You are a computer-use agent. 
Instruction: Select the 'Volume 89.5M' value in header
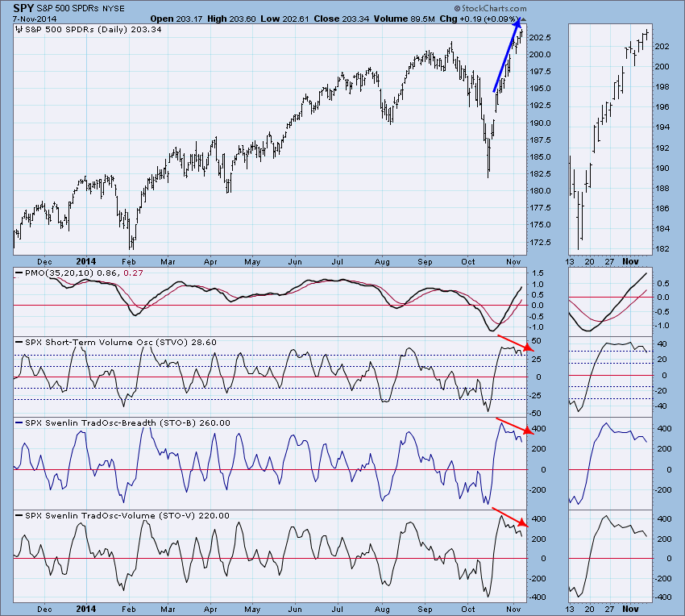(x=404, y=19)
